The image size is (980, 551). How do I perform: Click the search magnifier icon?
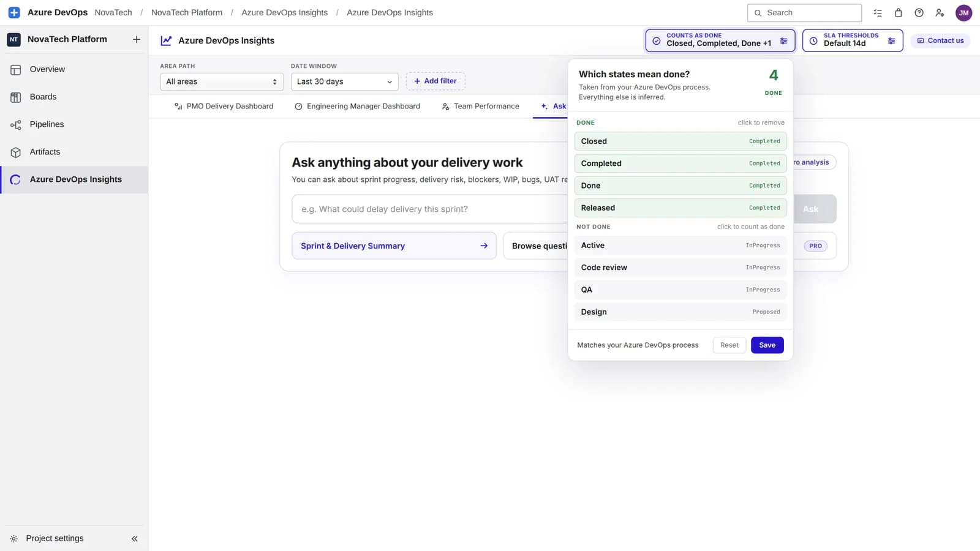pyautogui.click(x=758, y=13)
